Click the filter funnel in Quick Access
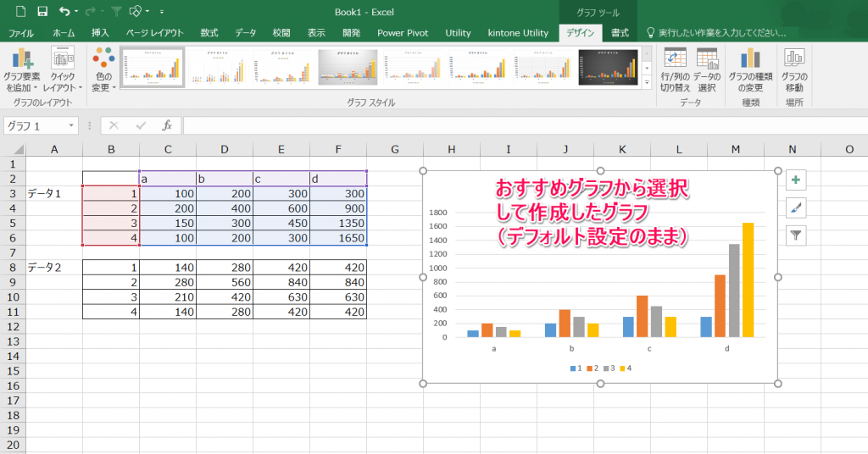This screenshot has width=868, height=454. click(x=116, y=11)
